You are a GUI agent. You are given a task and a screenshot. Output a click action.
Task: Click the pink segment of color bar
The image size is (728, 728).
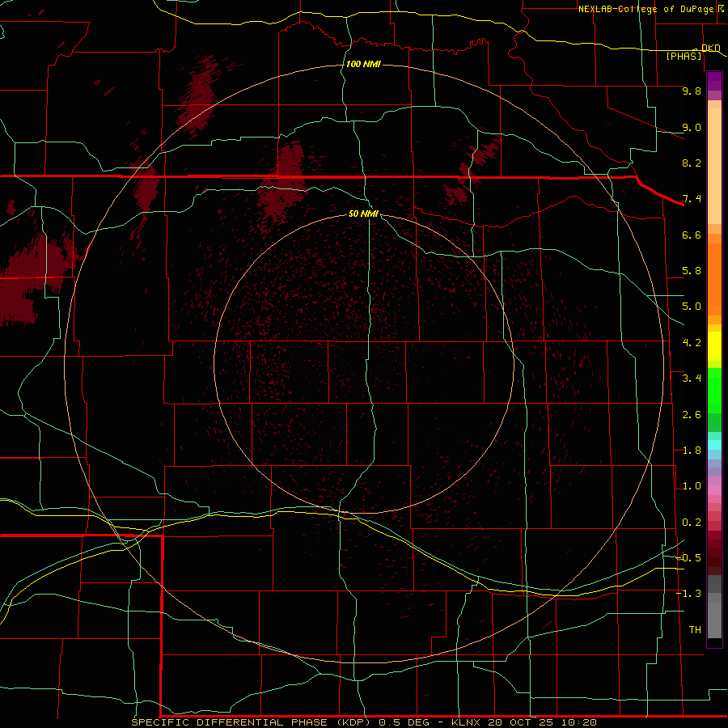coord(714,490)
